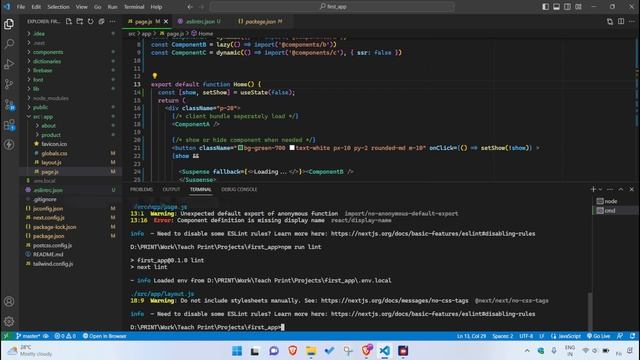Click the errors and warnings status indicator
The image size is (640, 360).
[65, 336]
